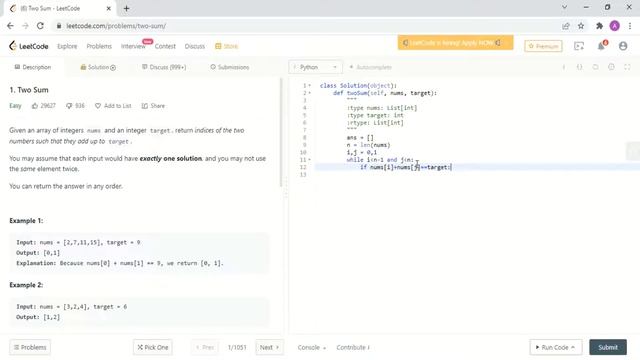
Task: Submit the solution
Action: coord(608,347)
